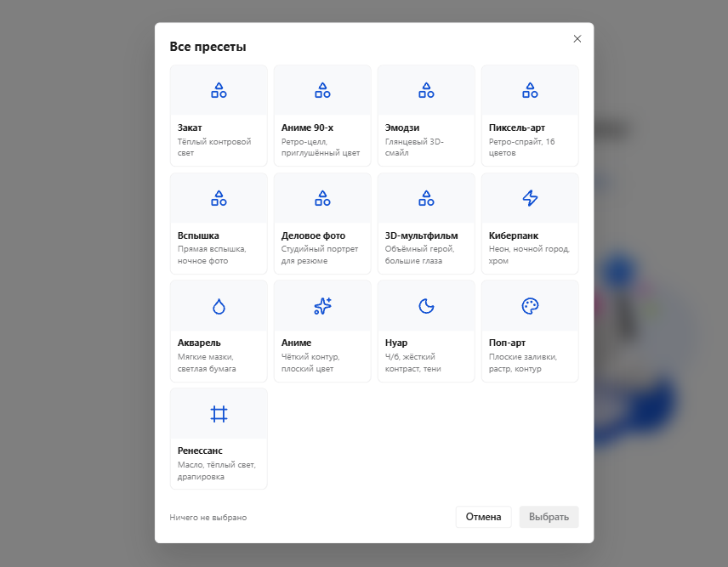
Task: Choose the Поп-арт palette icon
Action: 530,306
